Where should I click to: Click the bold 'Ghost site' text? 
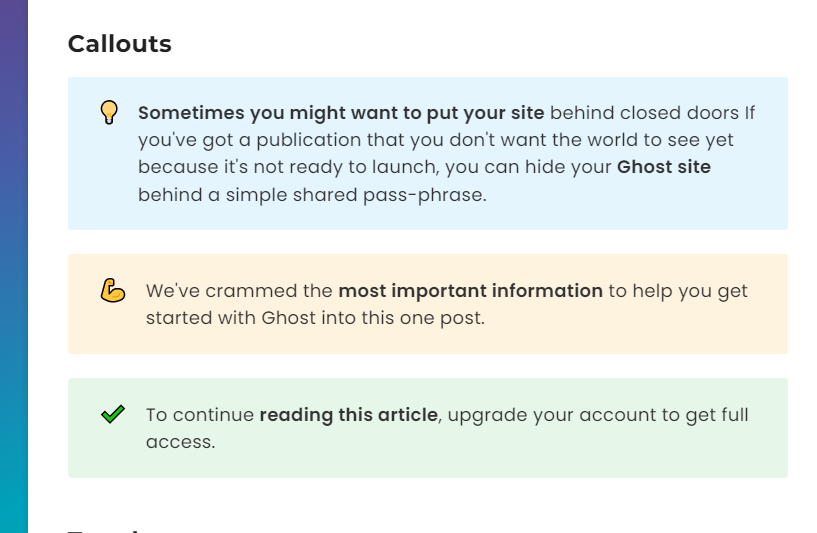(x=664, y=167)
